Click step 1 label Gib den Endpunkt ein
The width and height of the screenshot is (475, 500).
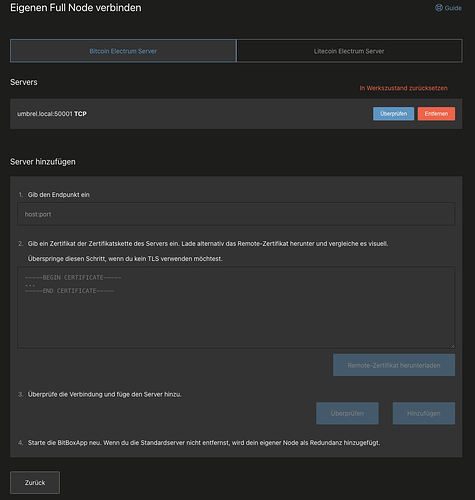click(x=59, y=195)
